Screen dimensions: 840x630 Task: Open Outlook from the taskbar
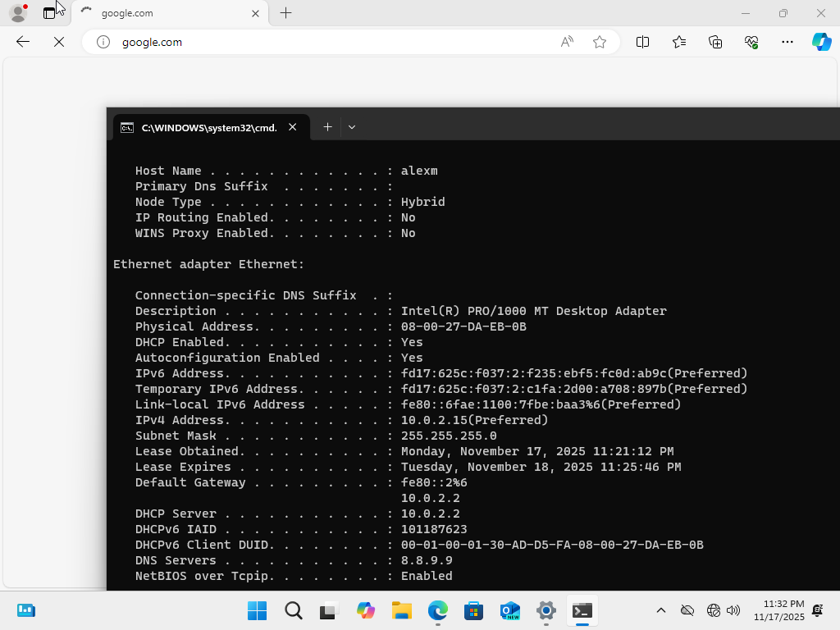509,610
